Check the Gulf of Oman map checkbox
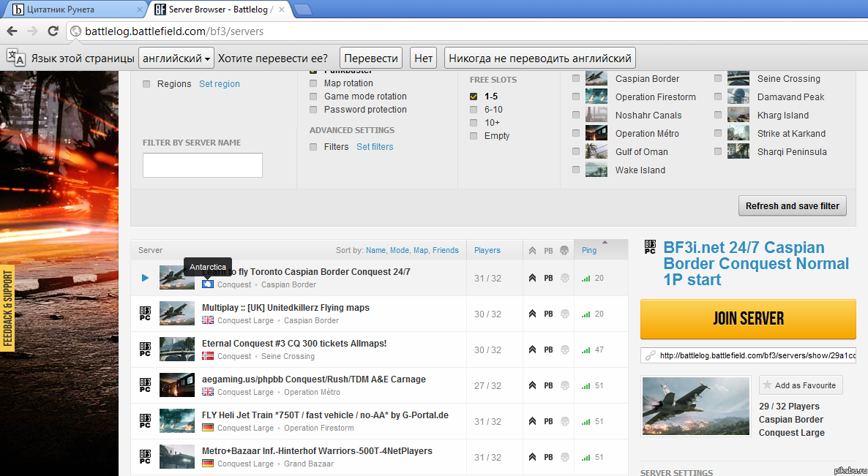Screen dimensions: 868x476 coord(576,151)
